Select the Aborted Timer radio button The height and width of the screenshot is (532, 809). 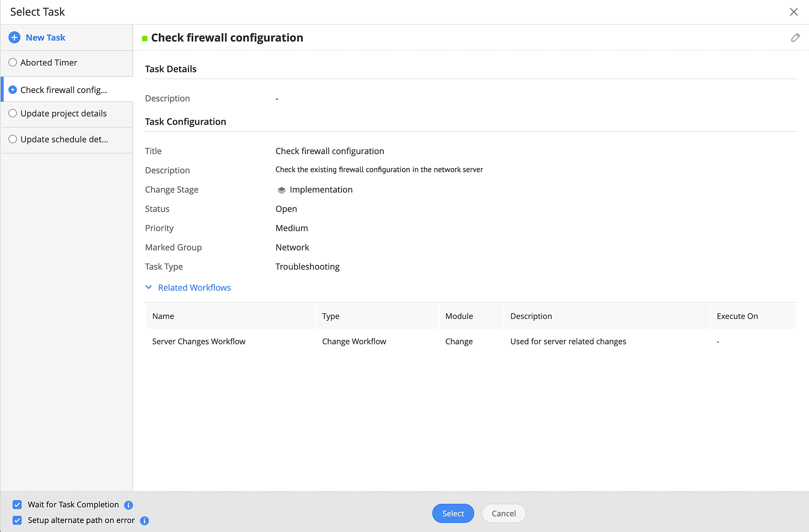coord(13,62)
